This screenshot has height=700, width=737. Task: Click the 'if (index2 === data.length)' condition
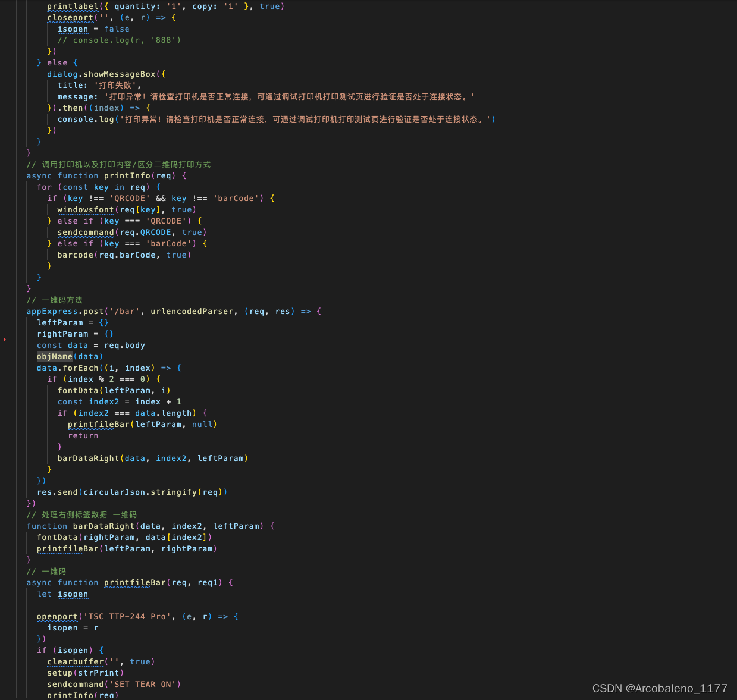click(132, 413)
